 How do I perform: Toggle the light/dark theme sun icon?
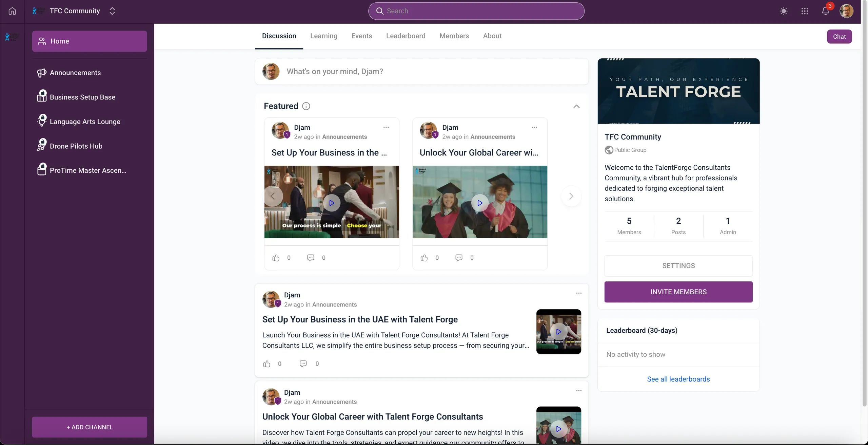pyautogui.click(x=783, y=11)
